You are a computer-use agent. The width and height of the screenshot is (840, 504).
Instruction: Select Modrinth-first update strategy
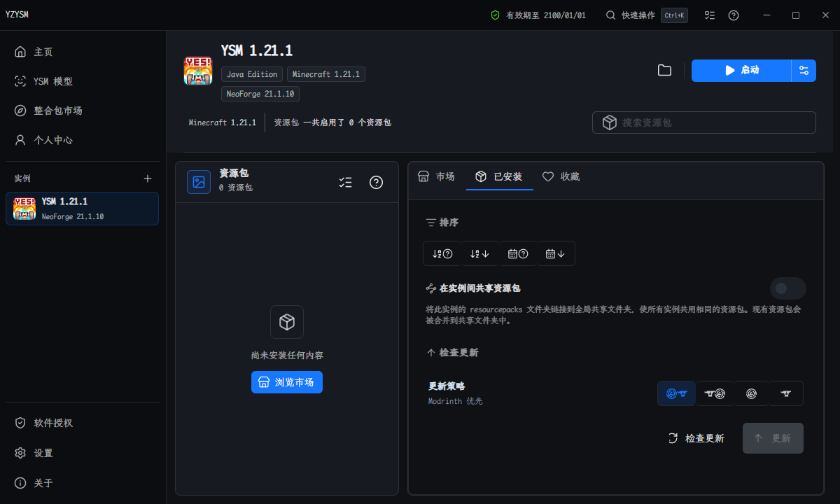pyautogui.click(x=676, y=393)
